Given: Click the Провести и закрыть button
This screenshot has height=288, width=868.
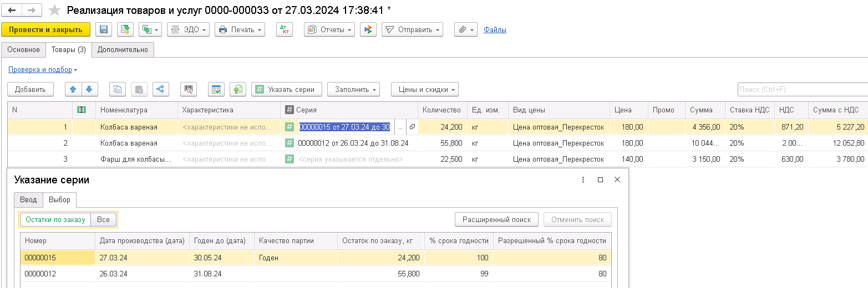Looking at the screenshot, I should tap(45, 30).
